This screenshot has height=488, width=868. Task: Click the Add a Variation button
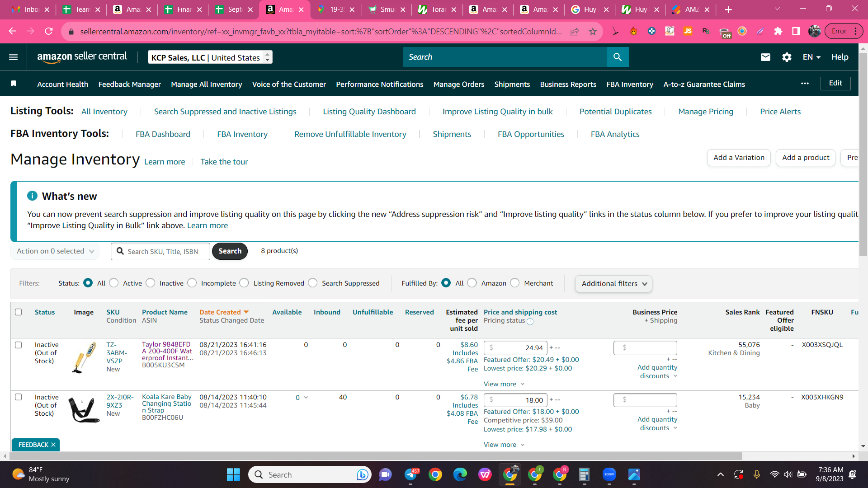[x=739, y=158]
